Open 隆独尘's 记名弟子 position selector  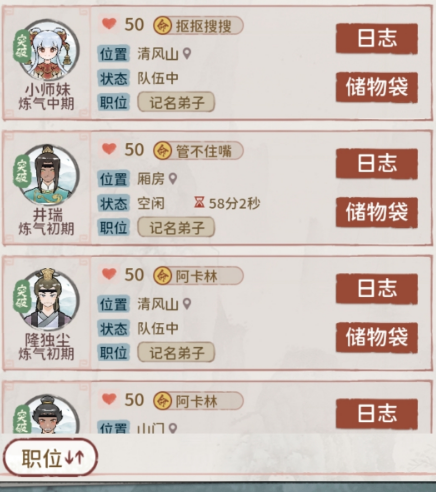coord(176,352)
